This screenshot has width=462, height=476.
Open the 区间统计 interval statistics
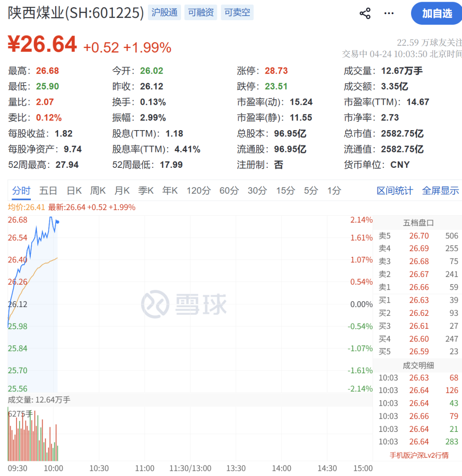pyautogui.click(x=394, y=191)
